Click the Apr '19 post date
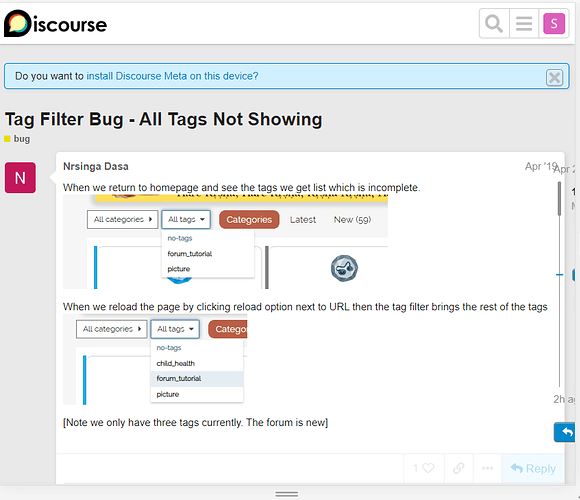 pyautogui.click(x=540, y=167)
